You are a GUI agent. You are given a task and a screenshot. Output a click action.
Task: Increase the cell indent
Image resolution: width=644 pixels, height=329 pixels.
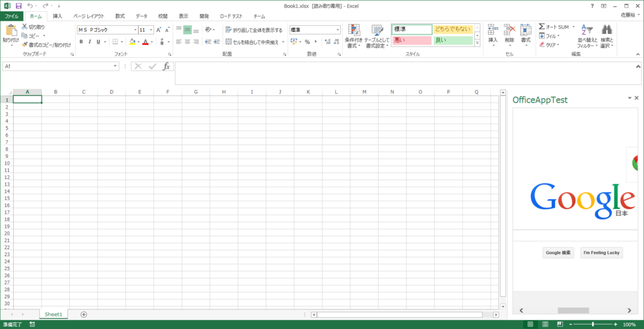pyautogui.click(x=217, y=42)
